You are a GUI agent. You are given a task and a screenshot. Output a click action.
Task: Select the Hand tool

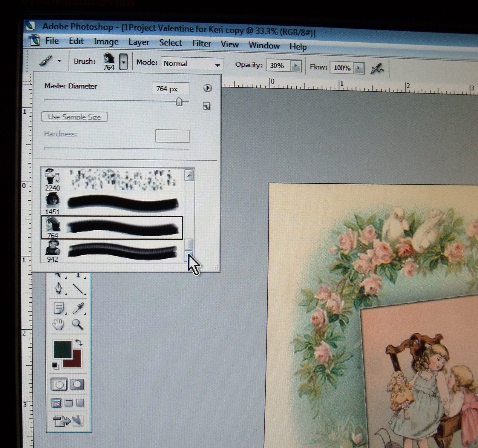tap(59, 324)
